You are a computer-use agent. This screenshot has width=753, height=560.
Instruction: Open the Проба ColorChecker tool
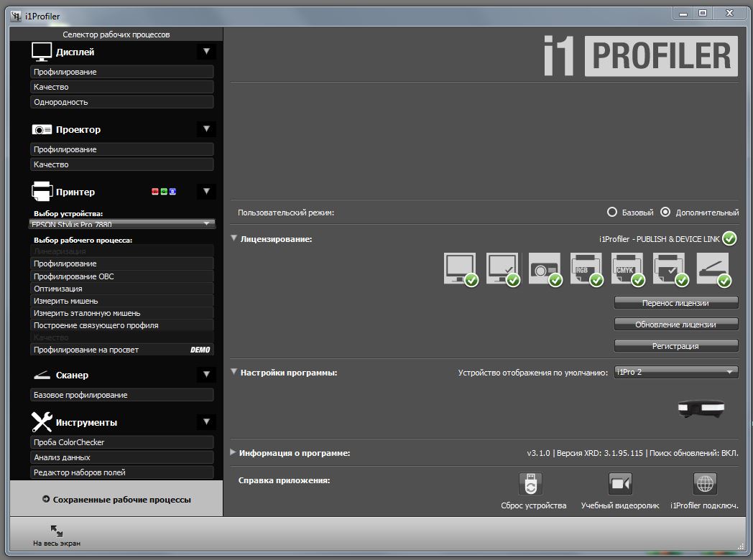pos(122,442)
